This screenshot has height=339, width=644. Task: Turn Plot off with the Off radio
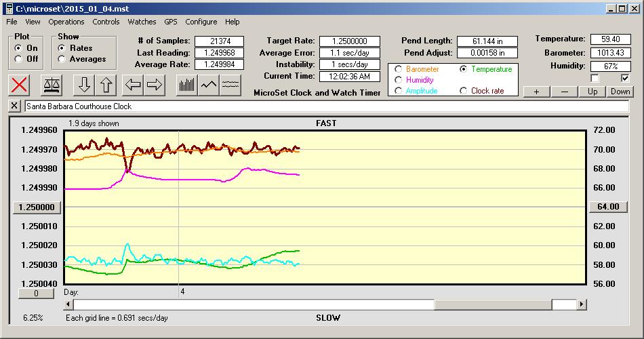(18, 59)
